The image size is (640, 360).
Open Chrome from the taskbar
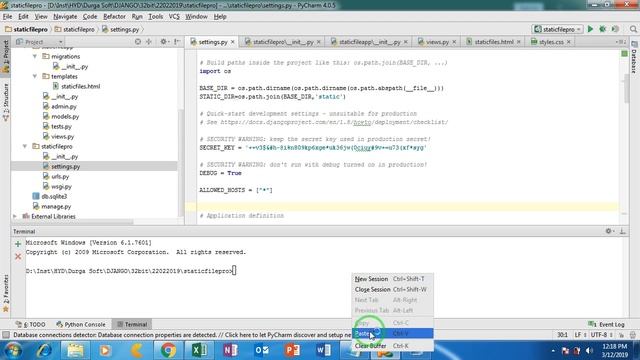click(x=168, y=350)
